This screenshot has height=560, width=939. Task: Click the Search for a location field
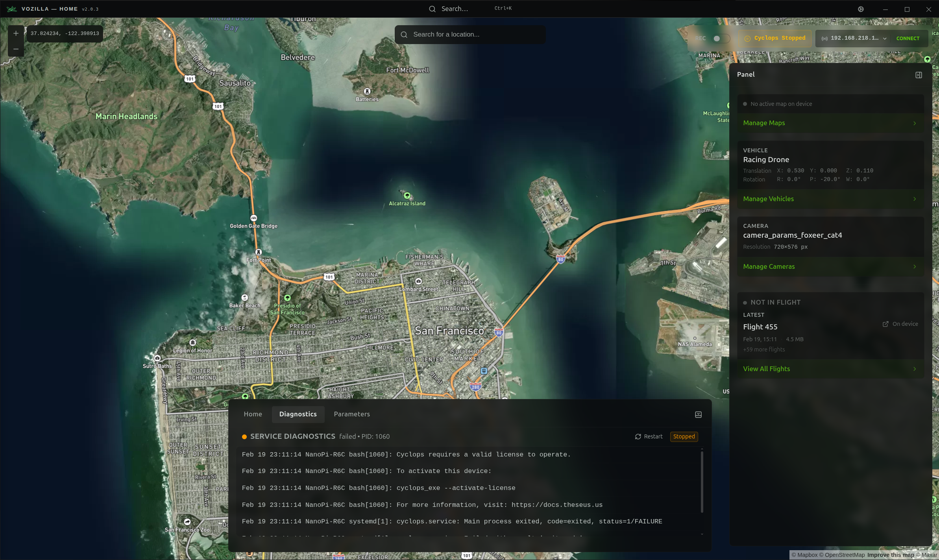coord(470,35)
